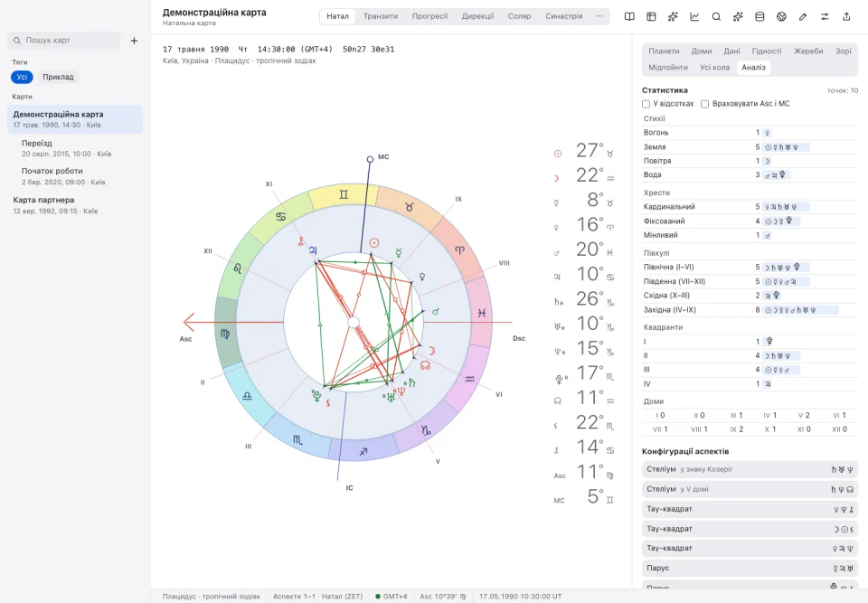The image size is (868, 603).
Task: Open the Усі кола panel tab
Action: click(714, 68)
